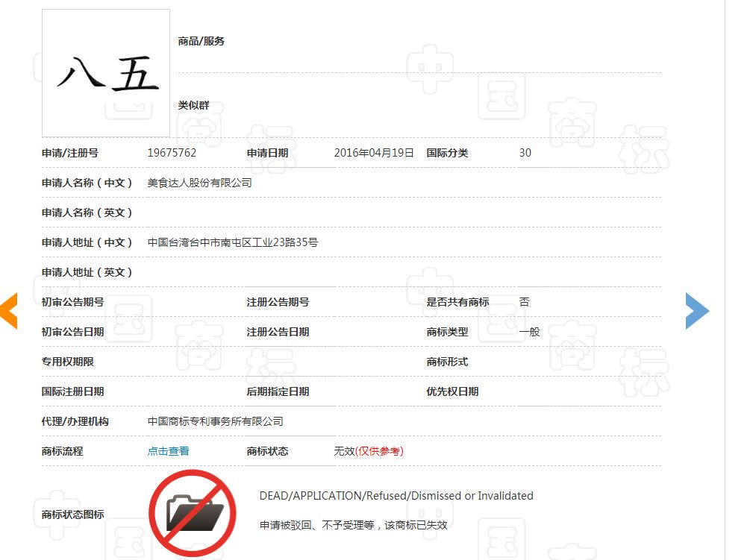Click the 商标流程 label

(x=62, y=451)
